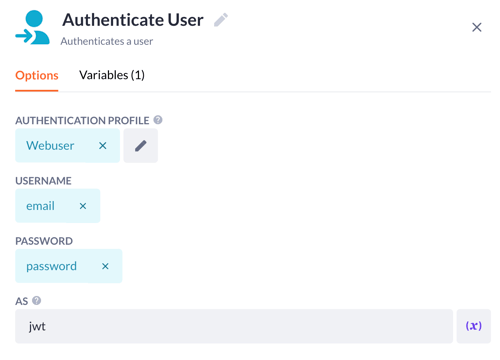Click the Authenticate User title text

133,20
